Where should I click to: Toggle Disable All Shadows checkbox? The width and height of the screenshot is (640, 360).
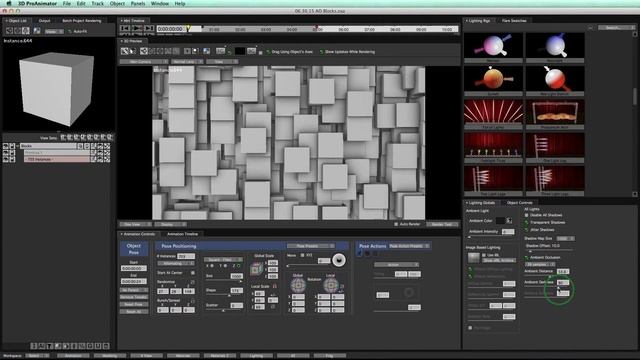tap(527, 215)
